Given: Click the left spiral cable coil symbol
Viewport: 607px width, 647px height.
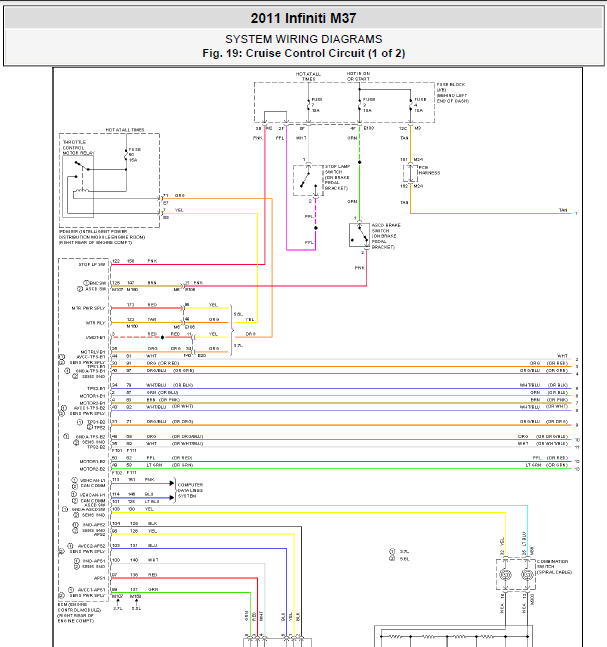Looking at the screenshot, I should tap(505, 574).
